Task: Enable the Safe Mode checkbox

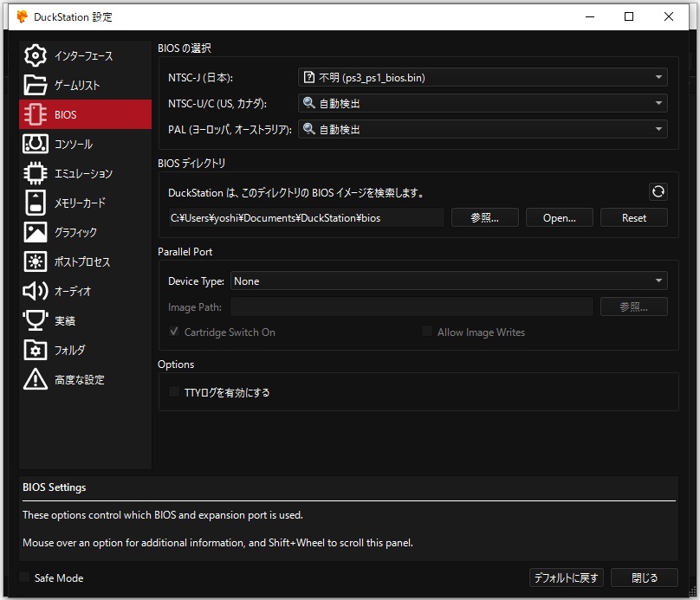Action: pyautogui.click(x=24, y=577)
